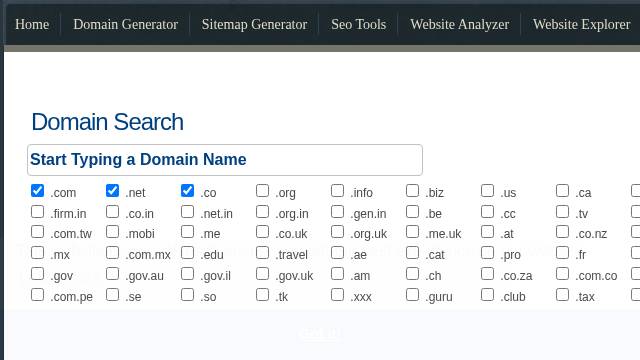
Task: Select the .com.pe checkbox
Action: (38, 295)
